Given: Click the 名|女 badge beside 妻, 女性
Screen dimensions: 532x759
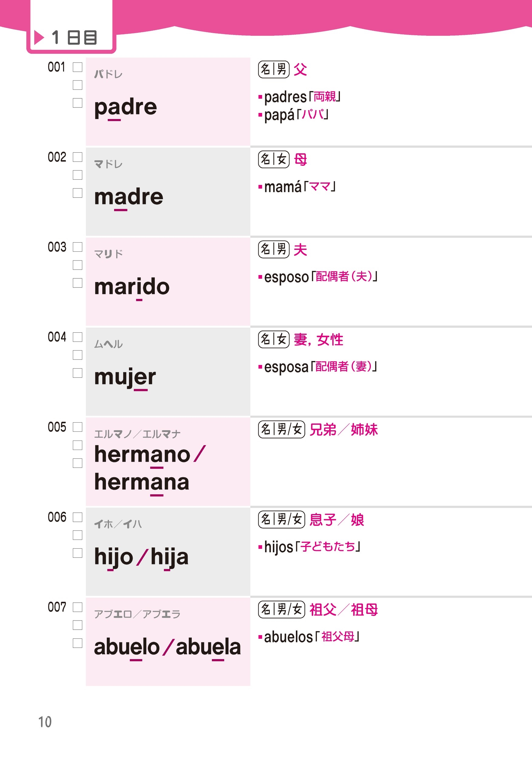Looking at the screenshot, I should click(x=274, y=339).
